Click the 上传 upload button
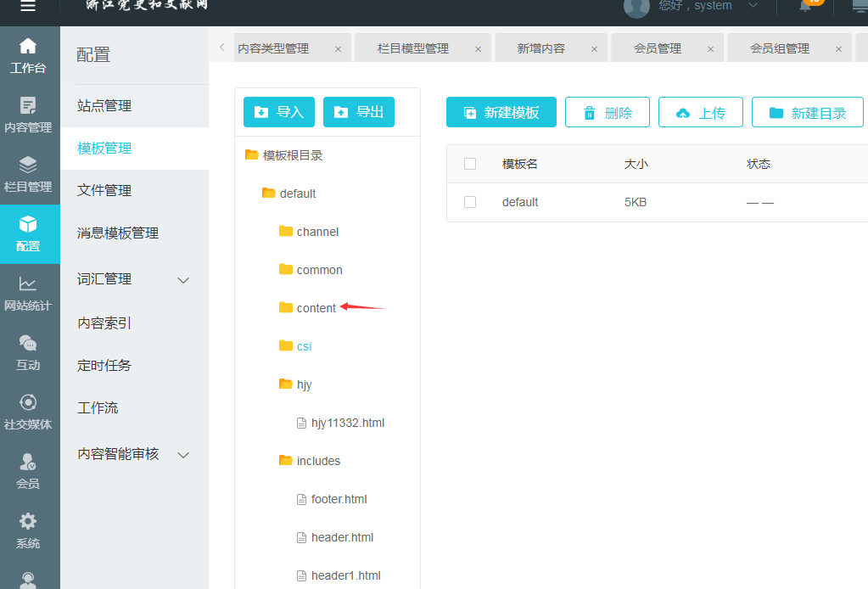Viewport: 868px width, 589px height. click(700, 113)
